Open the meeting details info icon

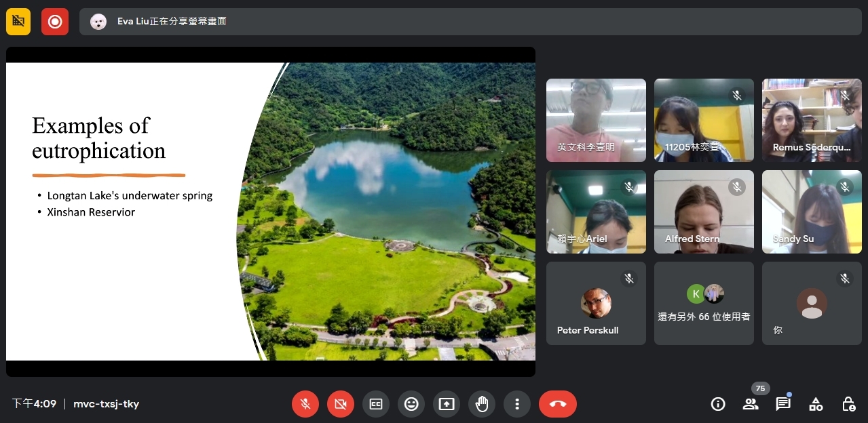coord(718,404)
